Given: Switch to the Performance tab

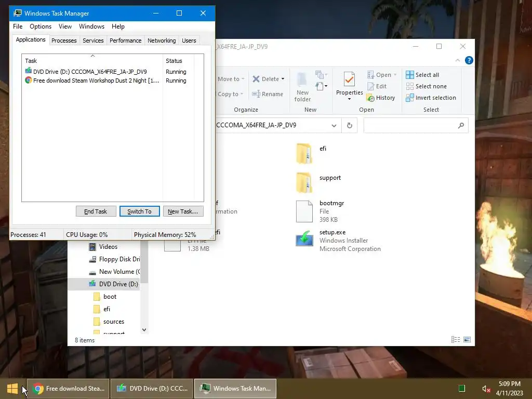Looking at the screenshot, I should point(125,41).
